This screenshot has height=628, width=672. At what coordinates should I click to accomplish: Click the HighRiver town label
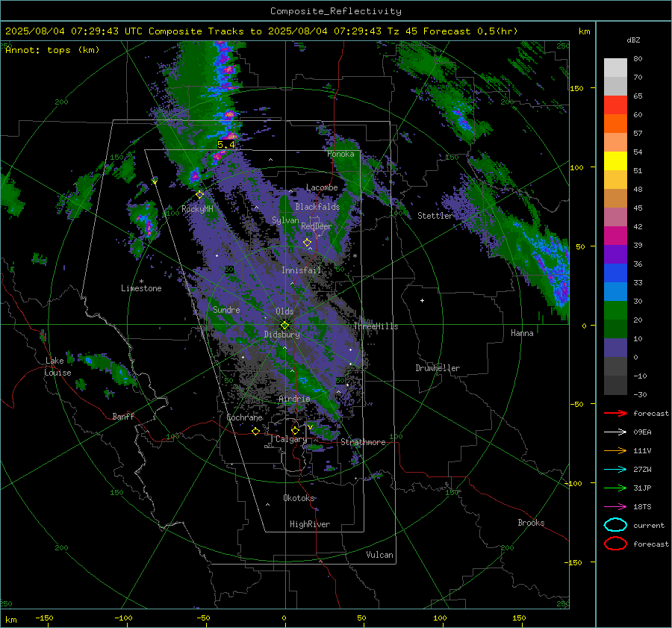coord(310,524)
